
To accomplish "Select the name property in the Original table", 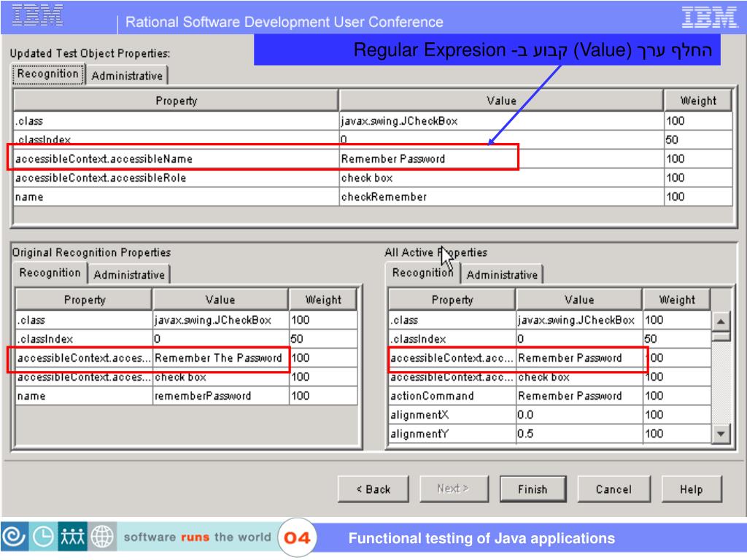I will tap(85, 396).
